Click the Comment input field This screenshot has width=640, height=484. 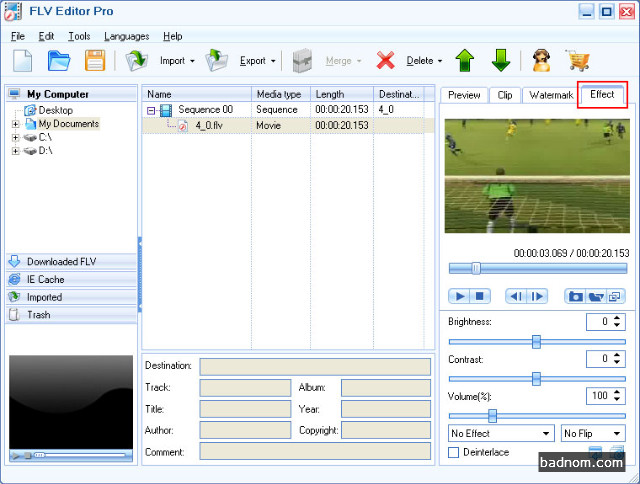pos(315,451)
